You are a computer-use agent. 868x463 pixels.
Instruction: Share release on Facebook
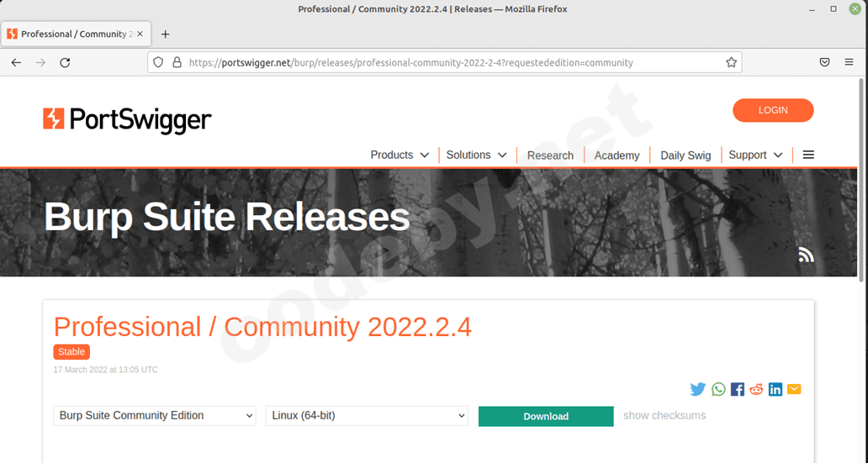pos(738,389)
